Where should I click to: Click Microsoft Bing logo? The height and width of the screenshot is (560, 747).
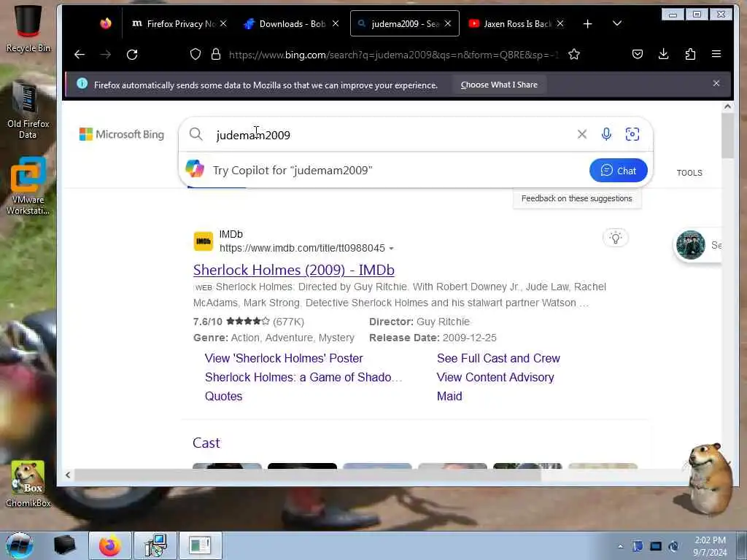coord(122,134)
